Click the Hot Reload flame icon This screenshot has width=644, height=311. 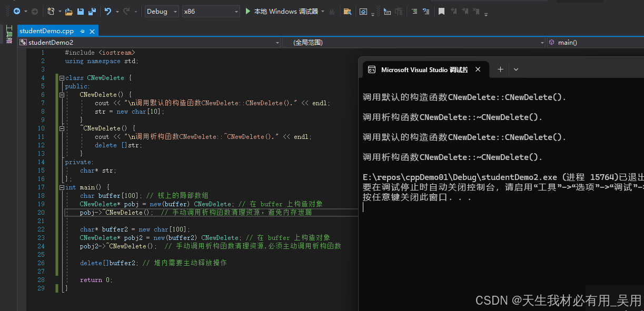331,11
